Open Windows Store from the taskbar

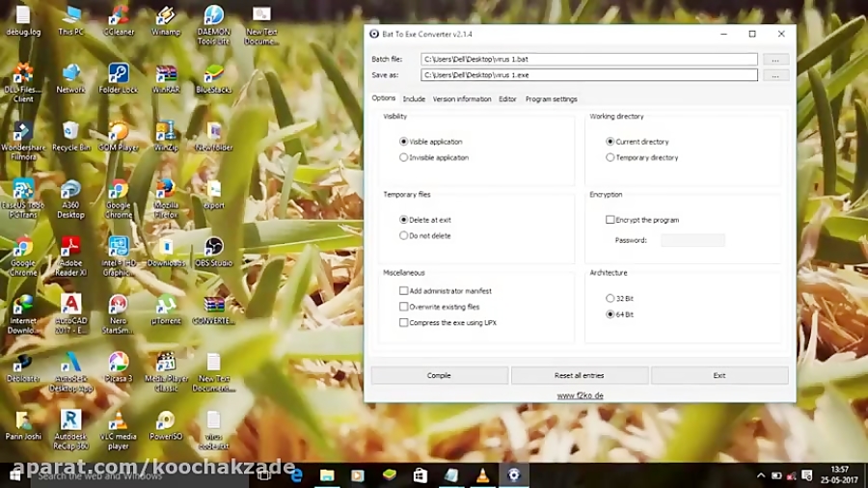(420, 475)
